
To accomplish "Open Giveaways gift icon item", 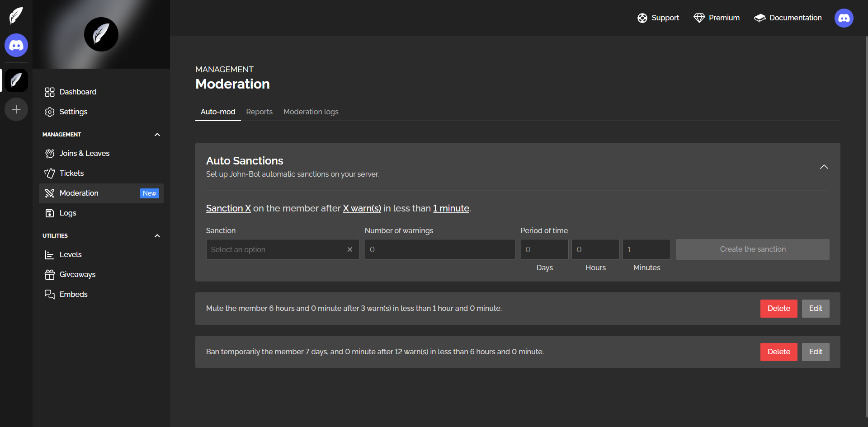I will (77, 274).
